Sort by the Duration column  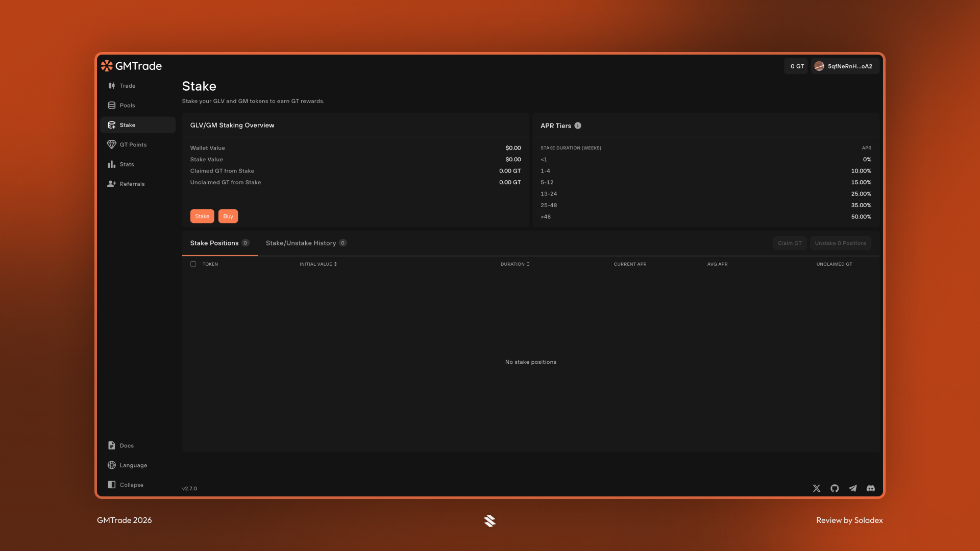pyautogui.click(x=515, y=264)
